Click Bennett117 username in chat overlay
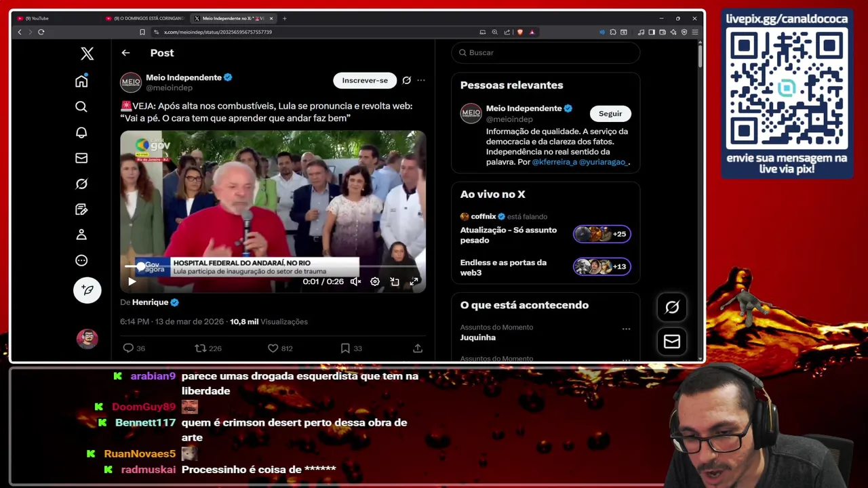This screenshot has height=488, width=868. pos(145,423)
